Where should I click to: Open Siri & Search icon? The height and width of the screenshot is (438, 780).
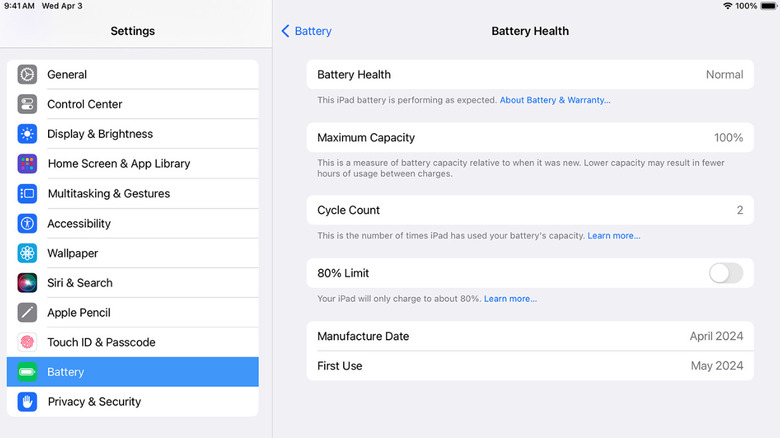tap(27, 283)
